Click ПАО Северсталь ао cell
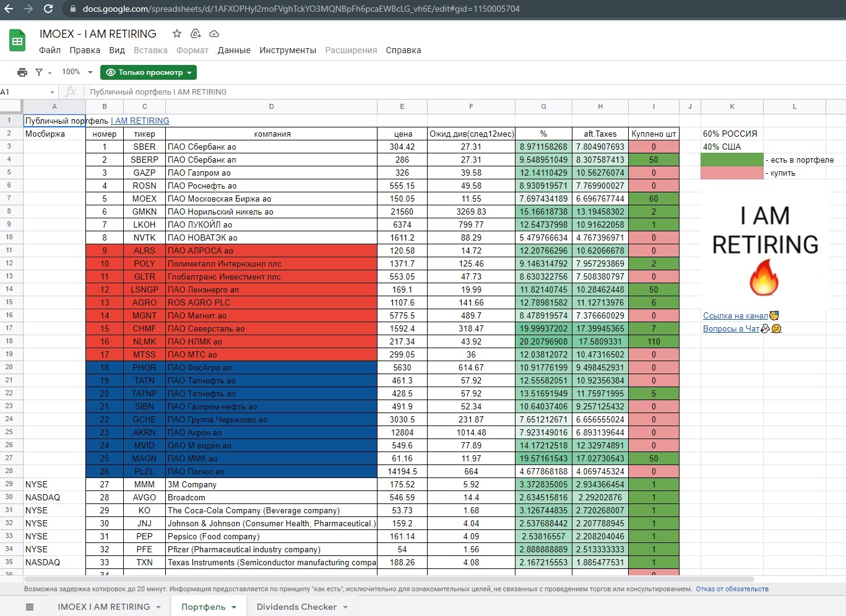This screenshot has height=616, width=846. click(x=271, y=328)
